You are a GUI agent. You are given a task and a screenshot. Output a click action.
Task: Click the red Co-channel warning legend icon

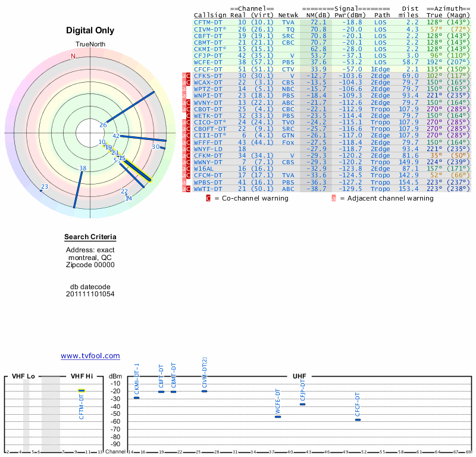208,198
